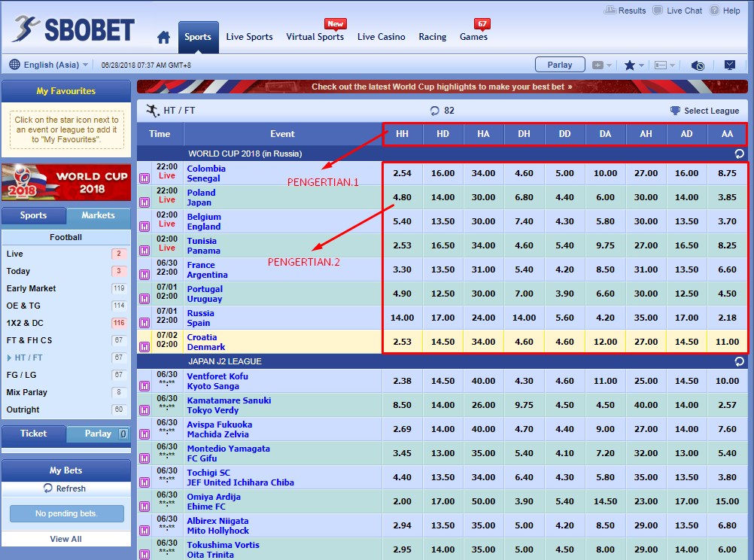Switch sidebar to the Sports tab

[x=34, y=215]
